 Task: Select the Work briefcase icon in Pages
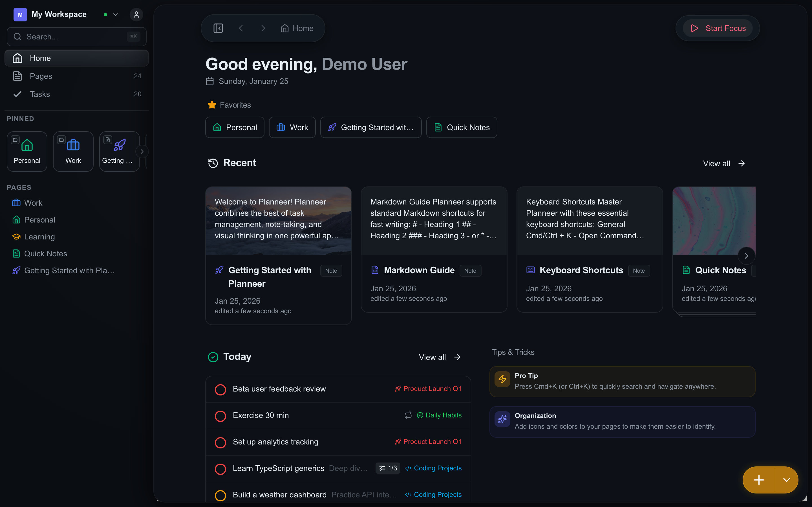(16, 203)
